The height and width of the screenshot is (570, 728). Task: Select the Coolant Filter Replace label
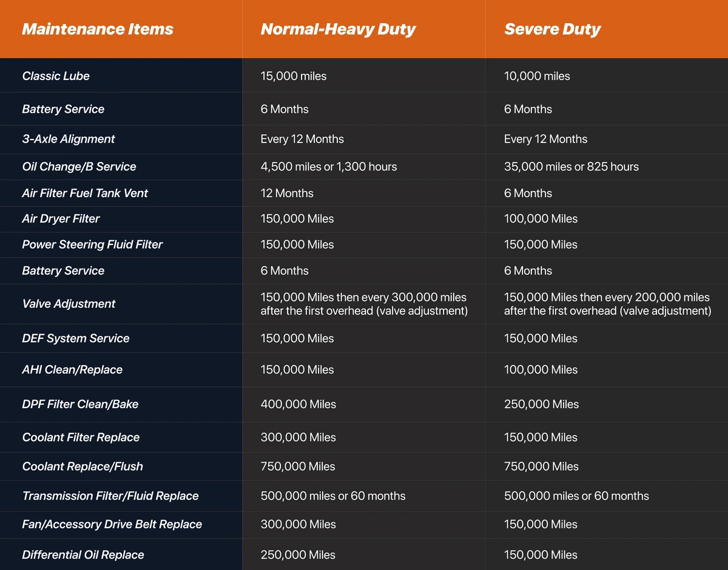pos(81,437)
